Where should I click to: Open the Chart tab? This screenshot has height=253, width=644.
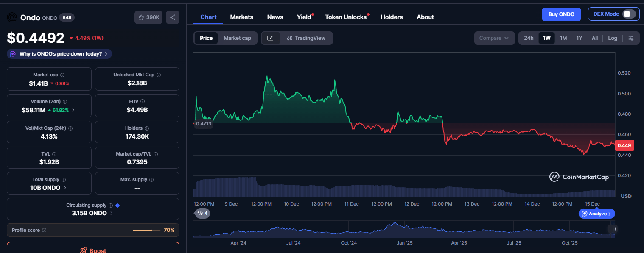pos(208,17)
